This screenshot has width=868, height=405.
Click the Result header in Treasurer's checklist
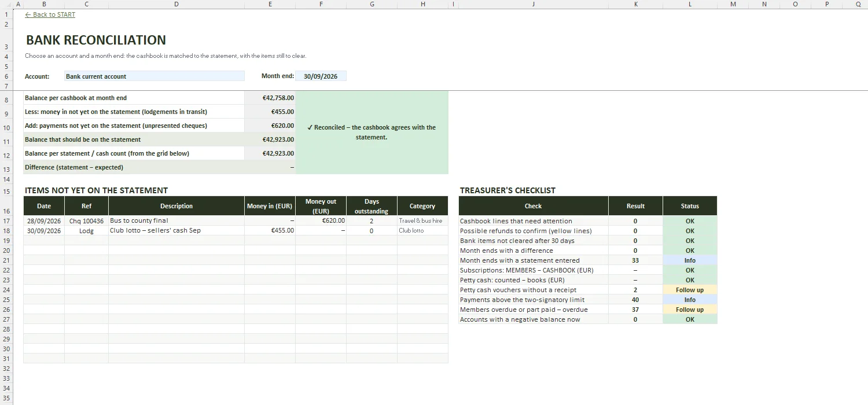[635, 206]
